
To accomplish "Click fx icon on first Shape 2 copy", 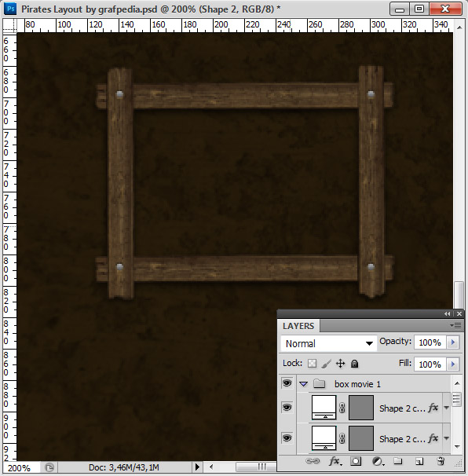I will (433, 408).
